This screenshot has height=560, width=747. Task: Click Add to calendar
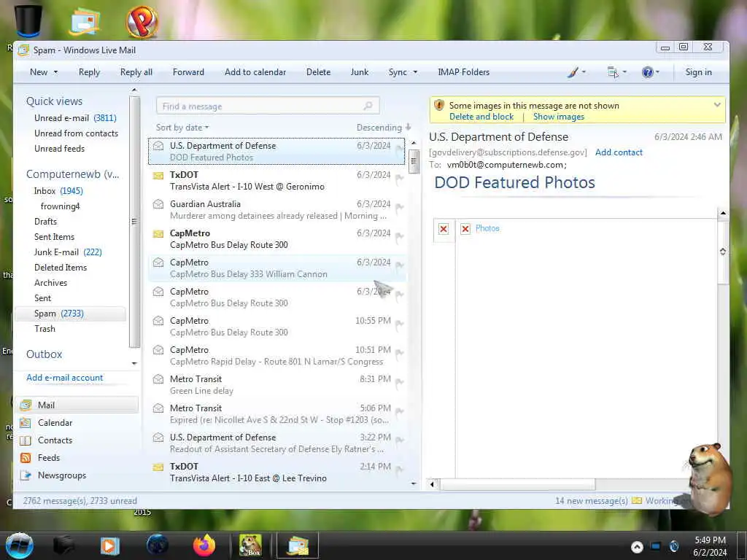(x=255, y=72)
